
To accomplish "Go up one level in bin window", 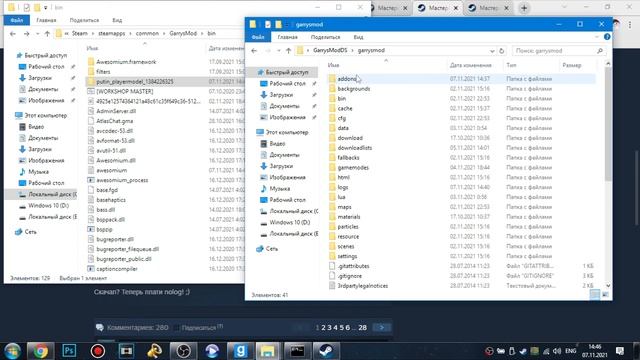I will click(x=47, y=33).
